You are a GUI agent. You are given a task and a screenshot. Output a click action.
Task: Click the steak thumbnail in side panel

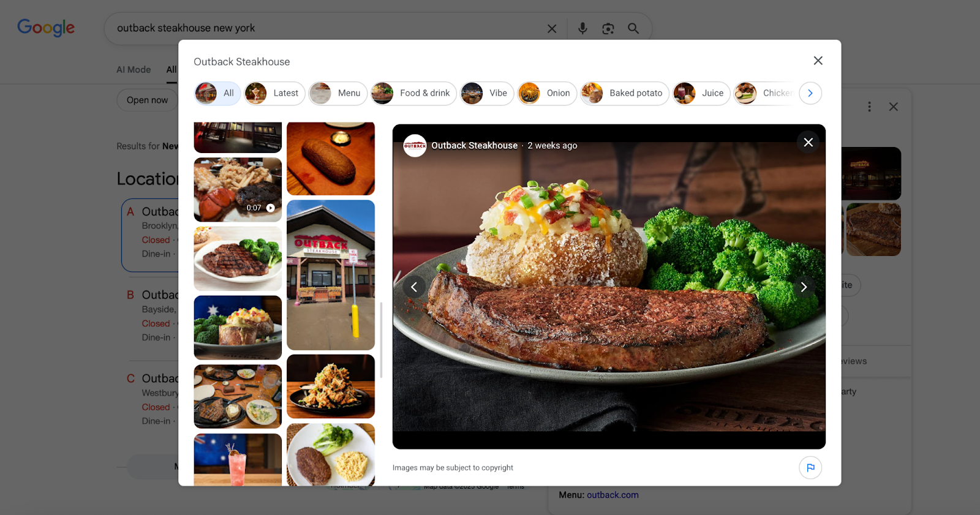click(x=873, y=230)
